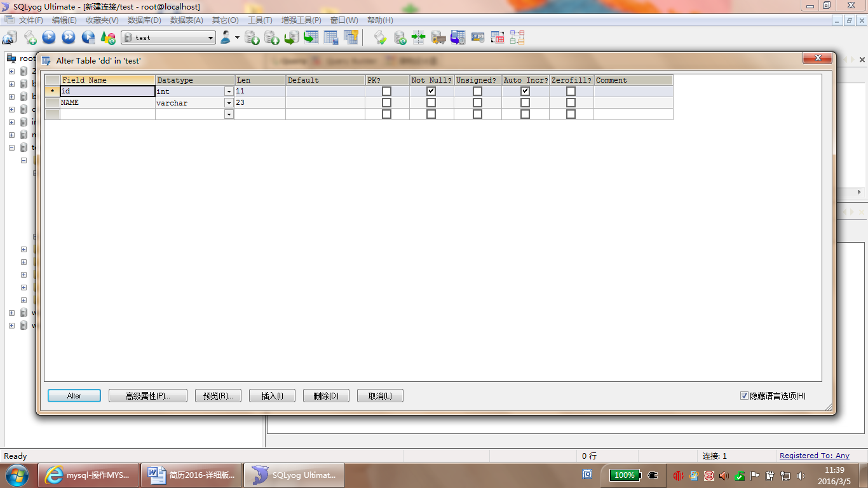Click the Execute Query play icon
This screenshot has width=868, height=488.
coord(49,37)
